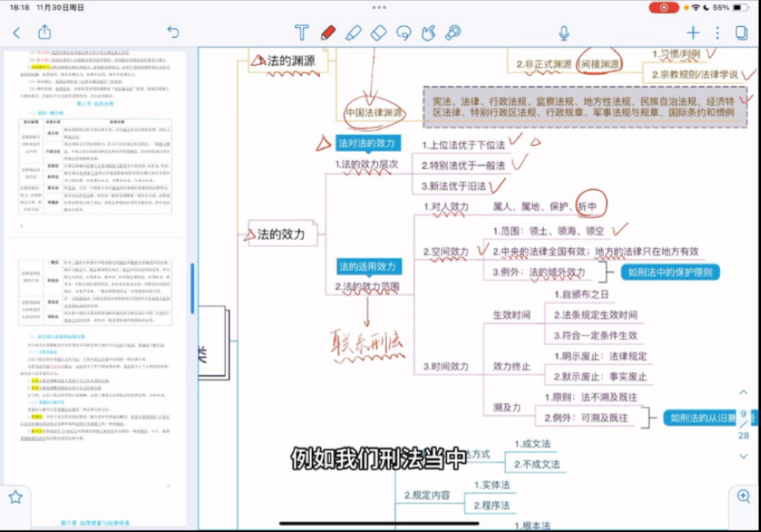Select the 1.对人效力 node
Image resolution: width=761 pixels, height=532 pixels.
(446, 207)
